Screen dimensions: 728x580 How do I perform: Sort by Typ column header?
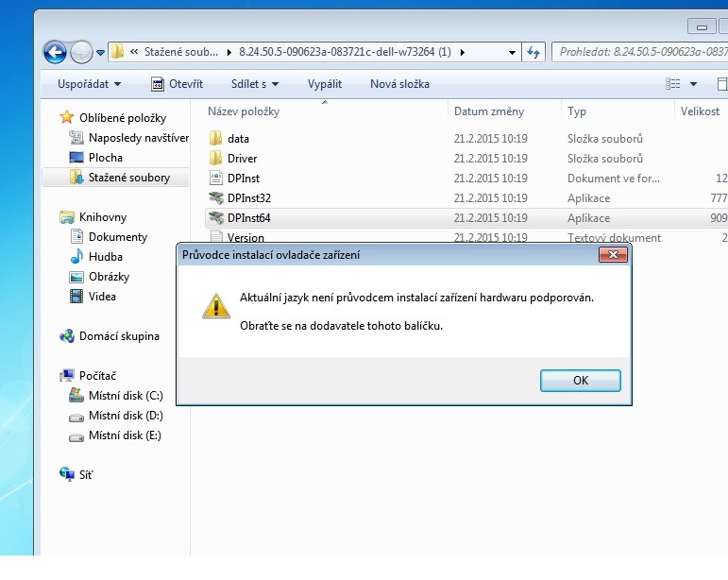tap(577, 111)
